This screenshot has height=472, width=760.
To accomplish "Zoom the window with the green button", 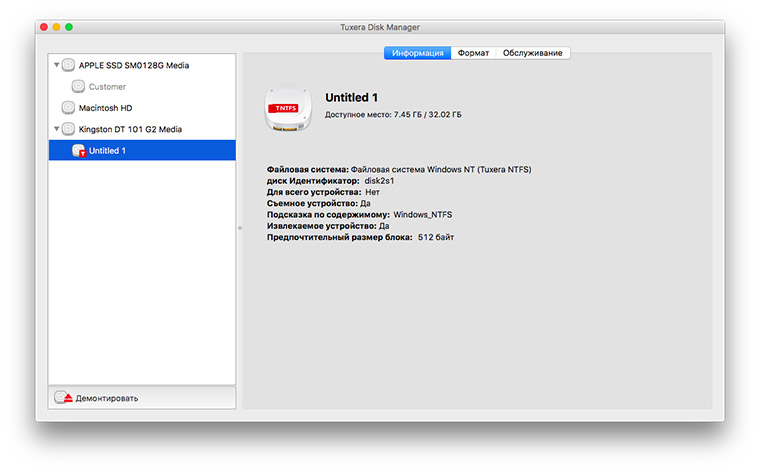I will 69,27.
